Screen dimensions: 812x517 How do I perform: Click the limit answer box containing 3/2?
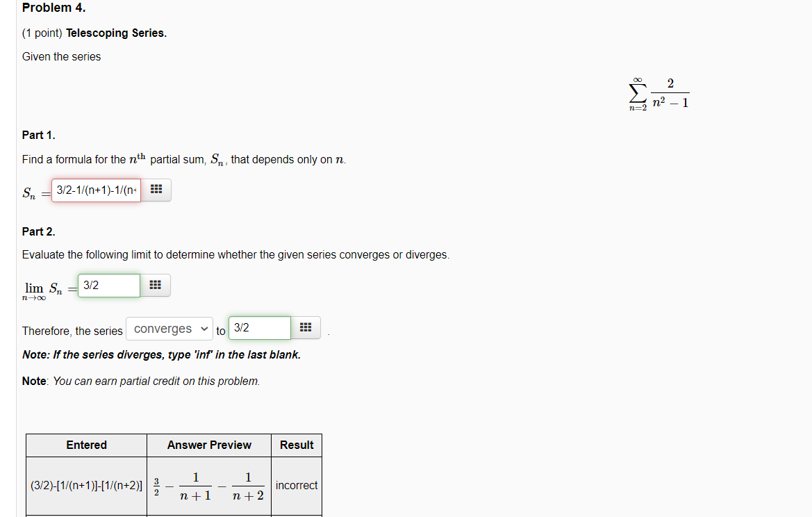click(108, 285)
